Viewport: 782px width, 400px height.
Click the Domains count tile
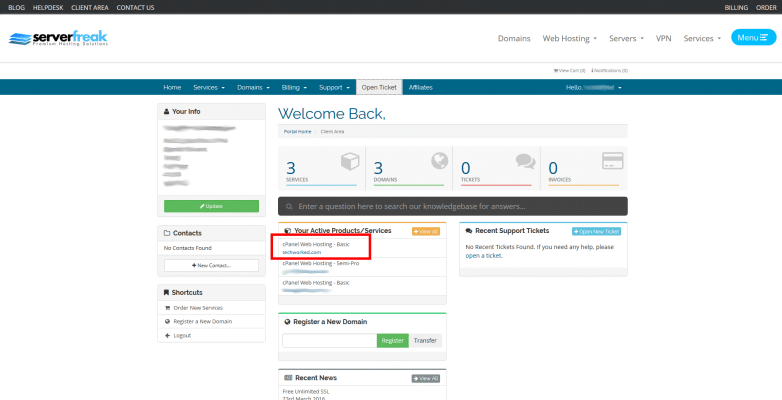click(x=409, y=168)
